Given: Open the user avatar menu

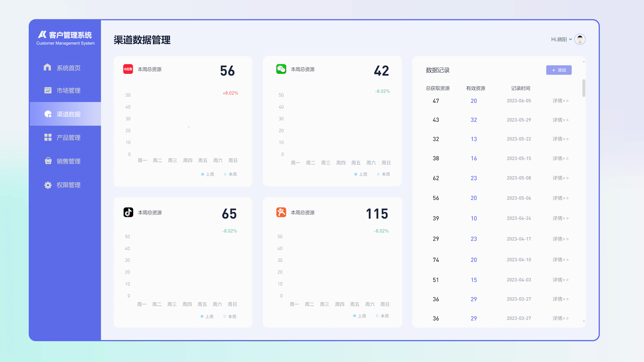Looking at the screenshot, I should pyautogui.click(x=580, y=39).
